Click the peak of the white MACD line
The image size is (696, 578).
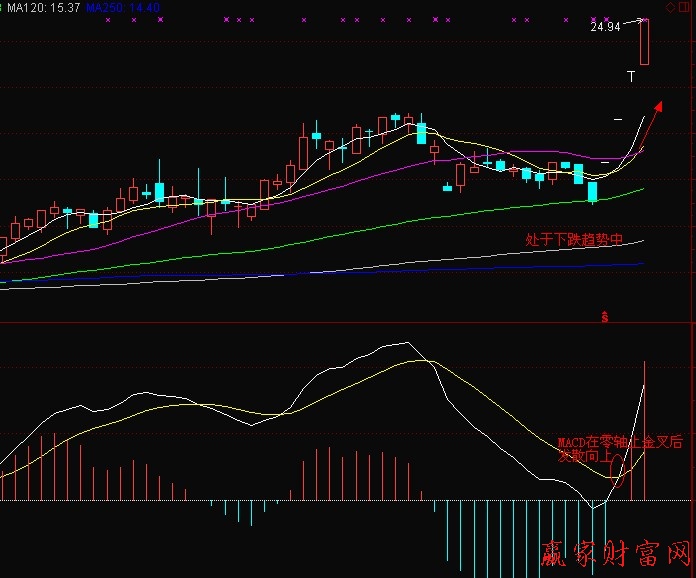coord(403,343)
